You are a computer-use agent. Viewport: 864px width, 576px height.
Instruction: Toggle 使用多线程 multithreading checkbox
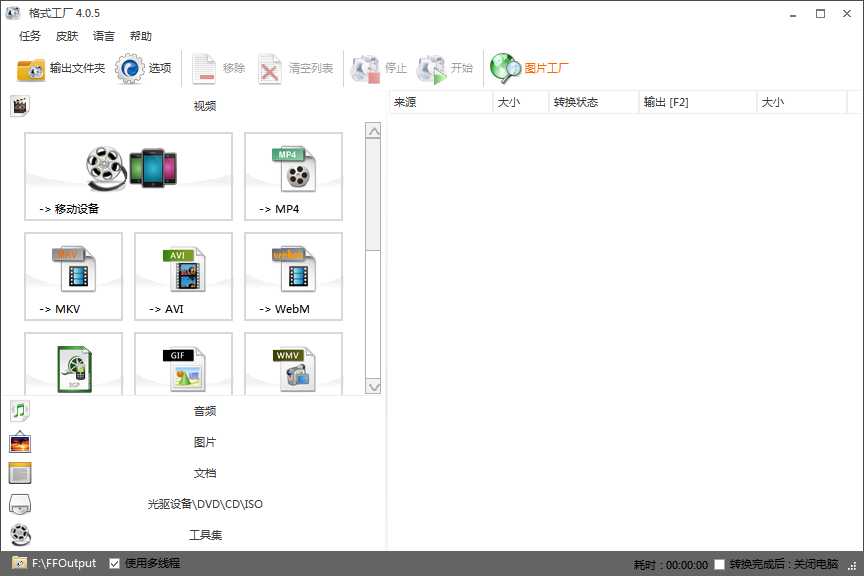click(115, 563)
